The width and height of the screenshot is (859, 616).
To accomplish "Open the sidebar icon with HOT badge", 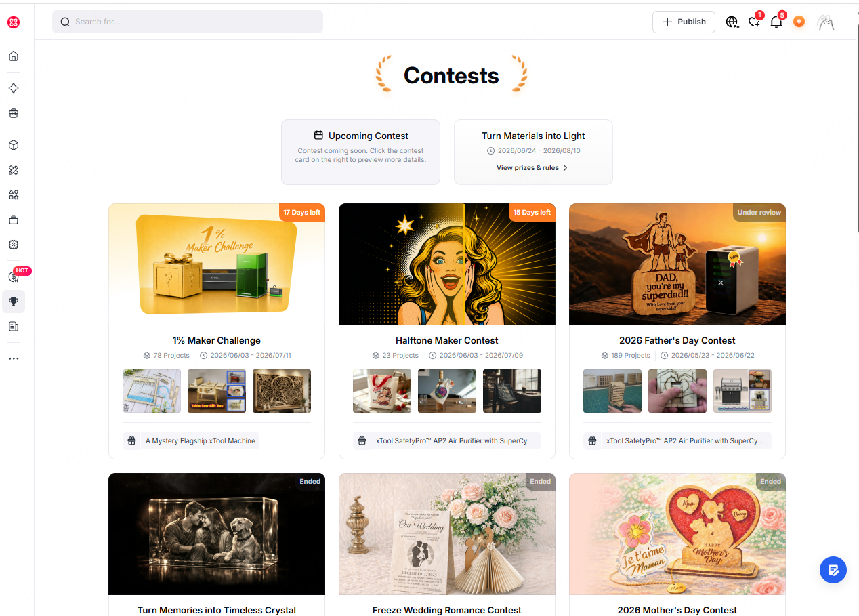I will click(x=14, y=276).
